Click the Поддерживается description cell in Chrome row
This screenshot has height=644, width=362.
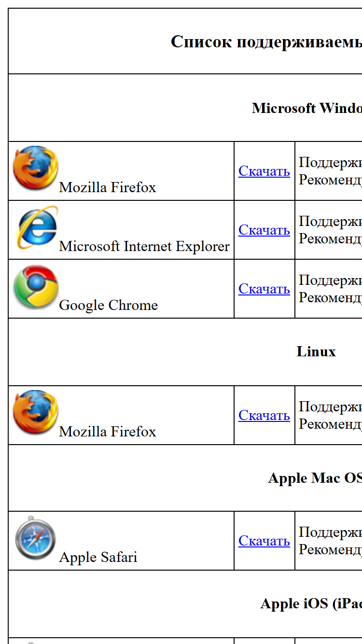click(x=329, y=289)
